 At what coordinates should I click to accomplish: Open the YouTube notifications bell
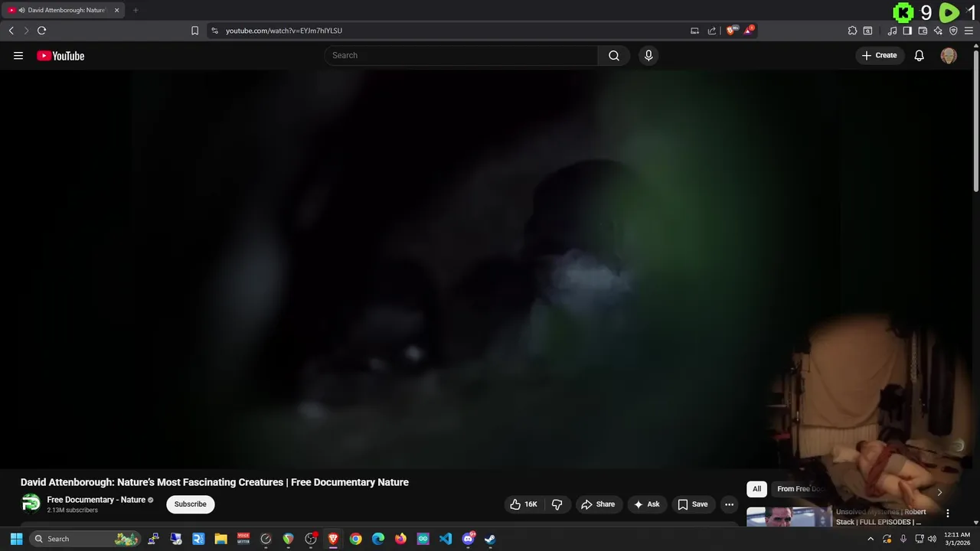[920, 55]
